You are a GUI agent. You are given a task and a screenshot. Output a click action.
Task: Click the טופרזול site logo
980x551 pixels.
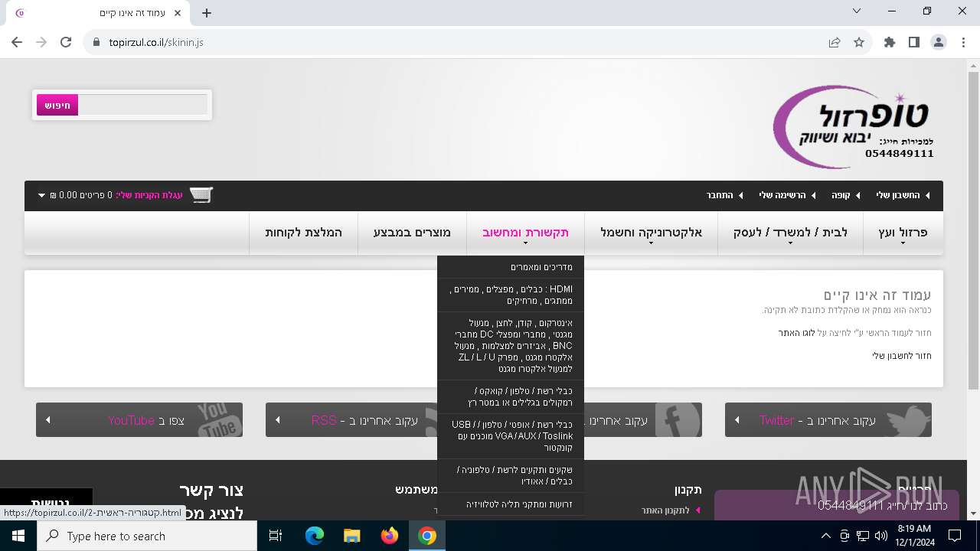tap(854, 126)
